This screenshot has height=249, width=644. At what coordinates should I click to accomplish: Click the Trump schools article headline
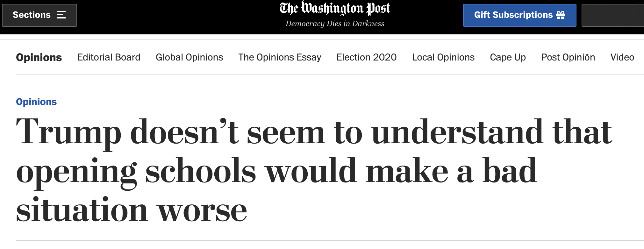[314, 170]
